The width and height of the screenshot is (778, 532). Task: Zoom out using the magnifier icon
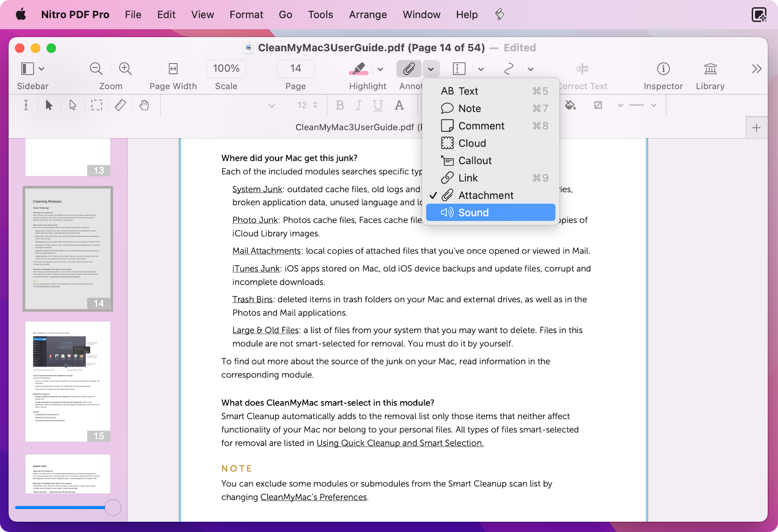pyautogui.click(x=96, y=69)
